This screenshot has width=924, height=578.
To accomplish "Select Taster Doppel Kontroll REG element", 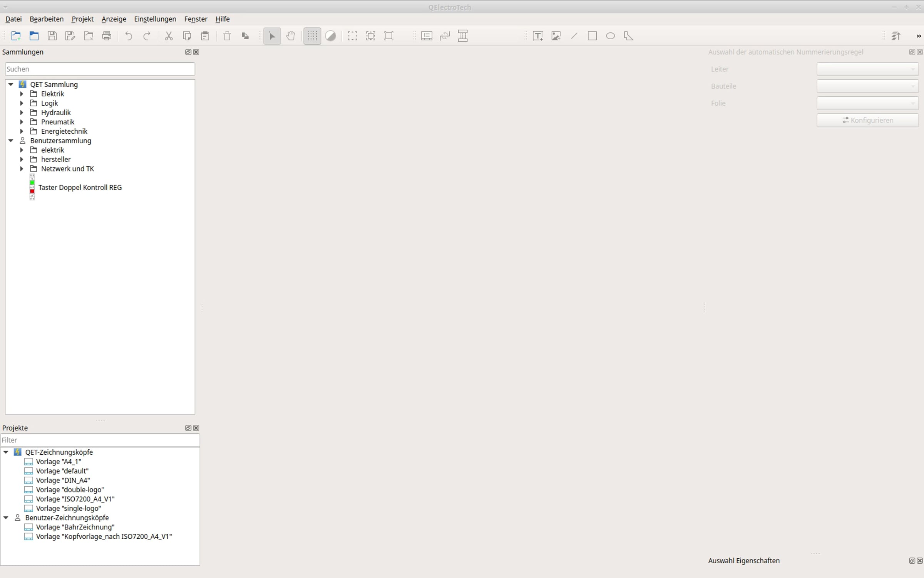I will coord(80,187).
